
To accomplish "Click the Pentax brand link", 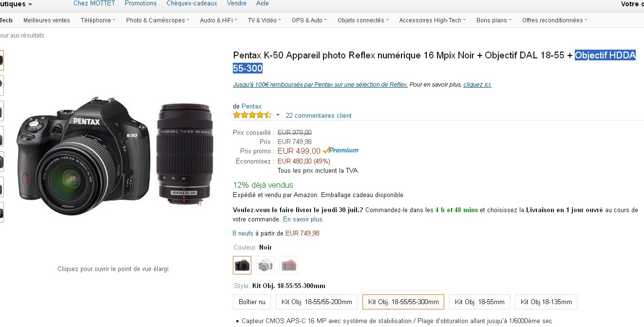I will pos(251,107).
